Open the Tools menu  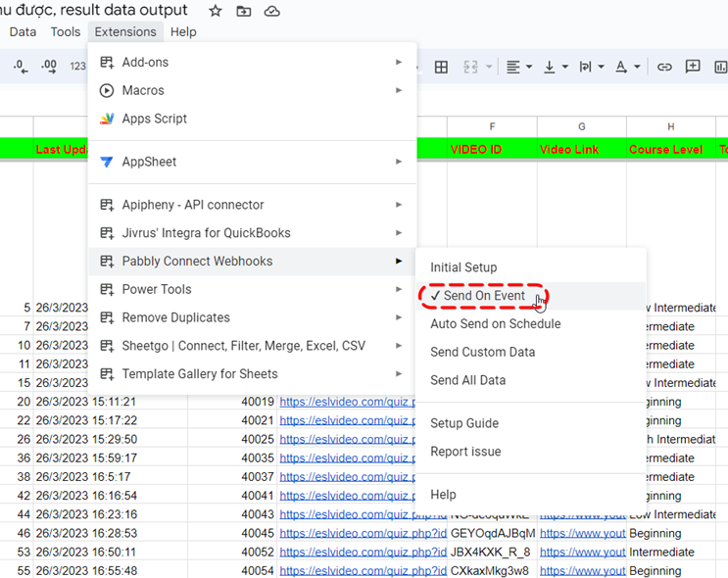pyautogui.click(x=66, y=31)
